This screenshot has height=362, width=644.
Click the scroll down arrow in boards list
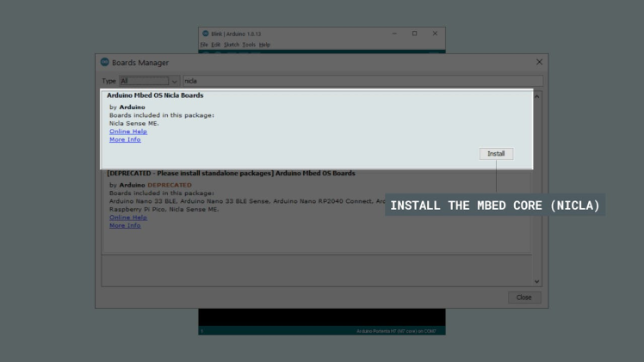536,281
